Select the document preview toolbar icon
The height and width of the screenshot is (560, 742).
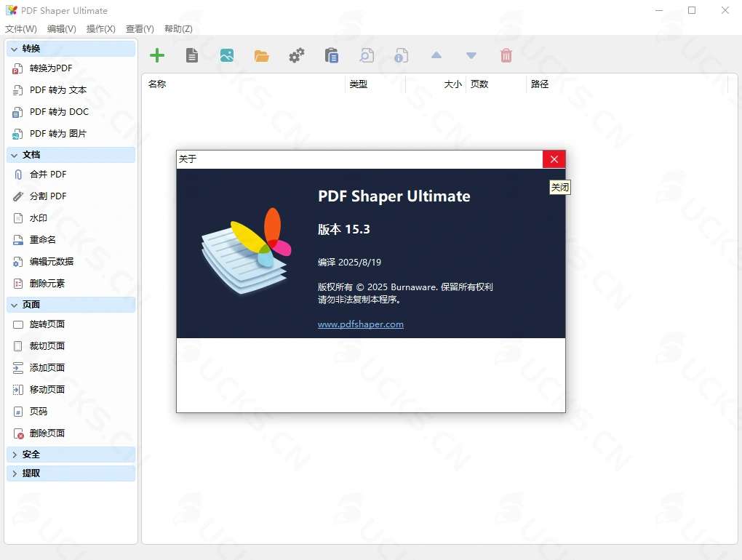(192, 55)
